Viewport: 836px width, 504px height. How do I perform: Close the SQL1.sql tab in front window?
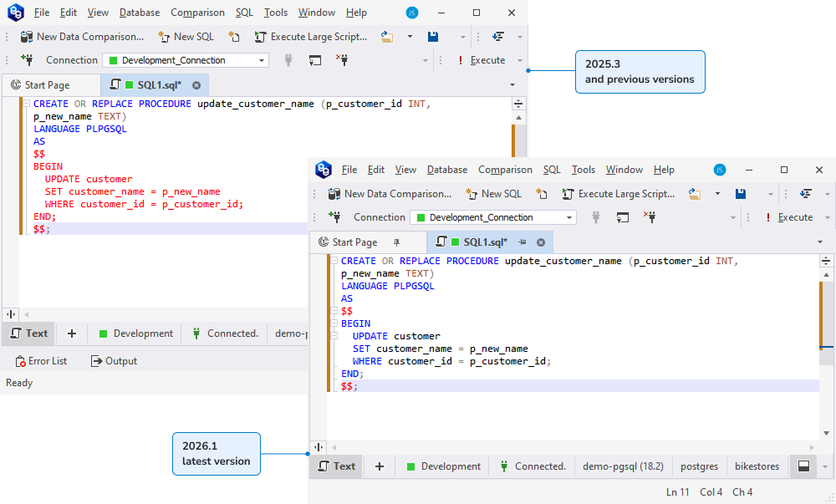pos(541,242)
